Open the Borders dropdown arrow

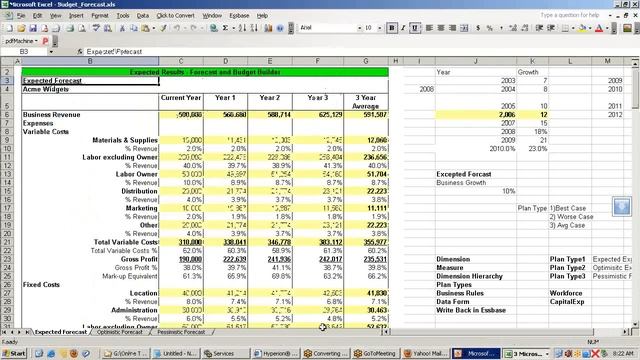coord(573,28)
